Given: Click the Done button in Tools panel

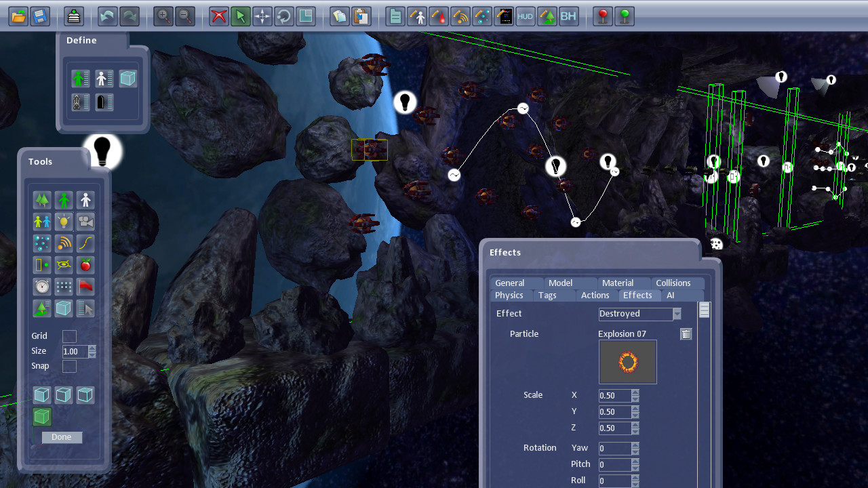Looking at the screenshot, I should click(x=61, y=437).
